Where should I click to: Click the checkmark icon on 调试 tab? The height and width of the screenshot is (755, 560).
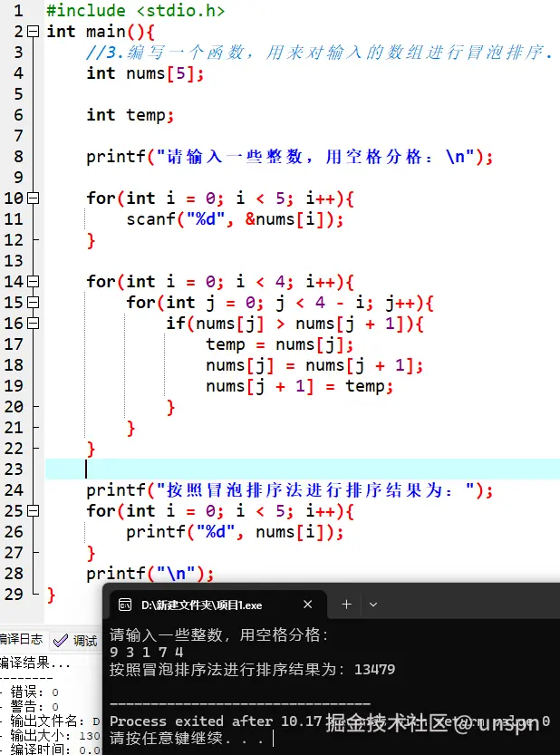60,641
